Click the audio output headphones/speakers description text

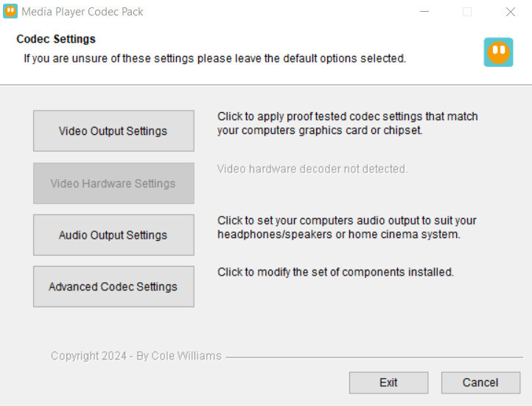click(347, 228)
